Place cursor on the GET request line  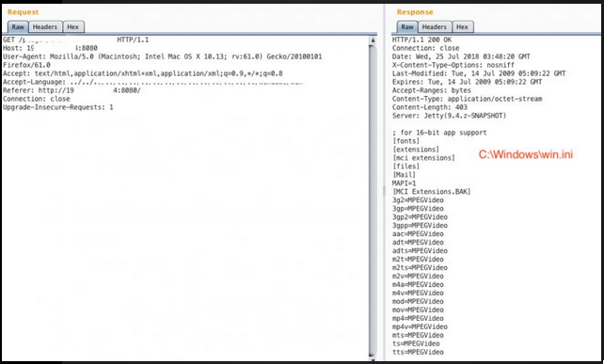pos(76,40)
